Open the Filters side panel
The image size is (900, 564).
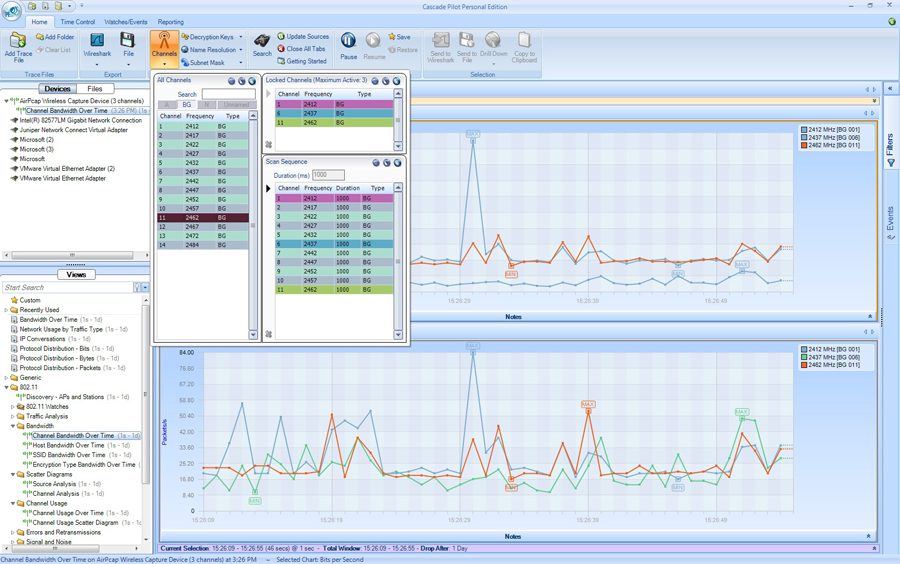point(891,150)
